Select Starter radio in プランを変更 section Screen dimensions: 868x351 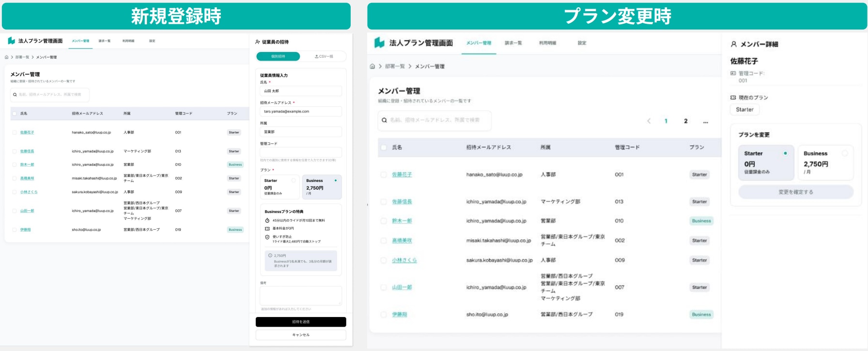point(785,153)
